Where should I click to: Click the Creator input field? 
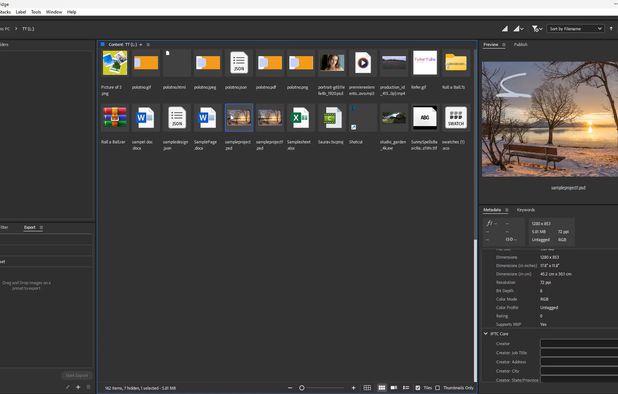point(579,344)
